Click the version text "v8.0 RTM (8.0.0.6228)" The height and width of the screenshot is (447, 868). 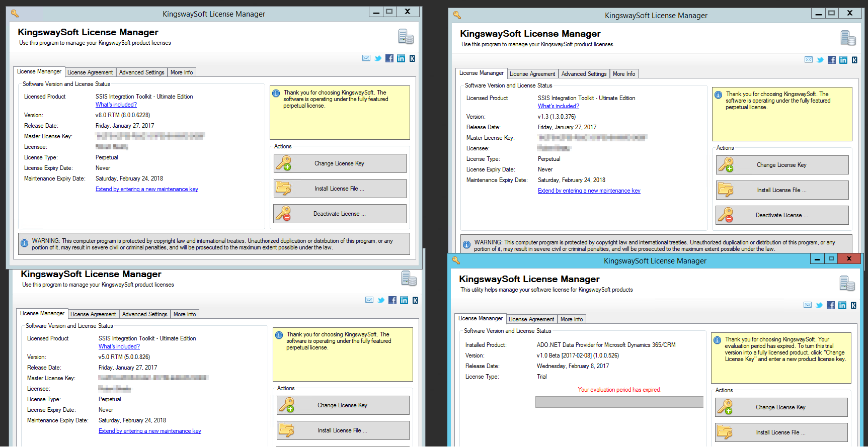(123, 115)
